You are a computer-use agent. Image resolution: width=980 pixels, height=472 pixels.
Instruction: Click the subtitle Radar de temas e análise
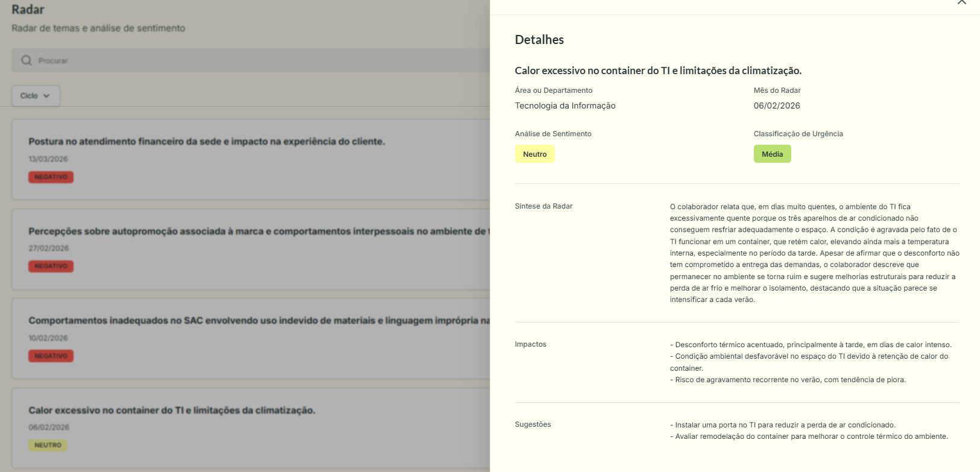coord(98,28)
